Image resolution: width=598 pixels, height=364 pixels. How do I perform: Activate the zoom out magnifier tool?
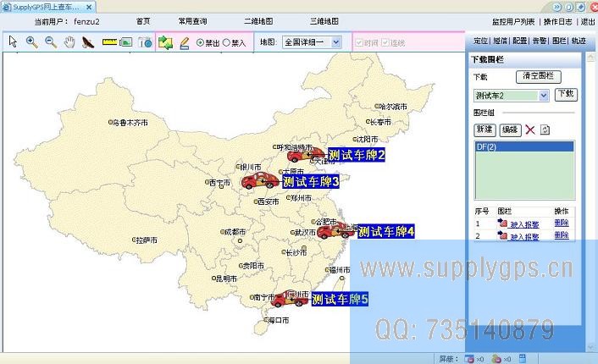50,41
